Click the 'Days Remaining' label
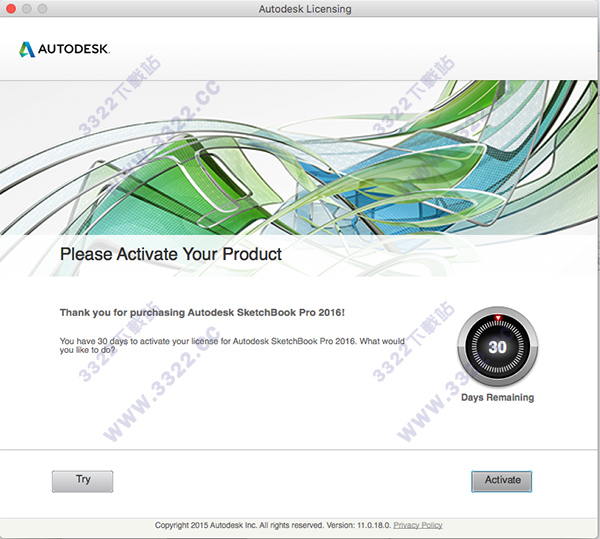 (x=497, y=397)
